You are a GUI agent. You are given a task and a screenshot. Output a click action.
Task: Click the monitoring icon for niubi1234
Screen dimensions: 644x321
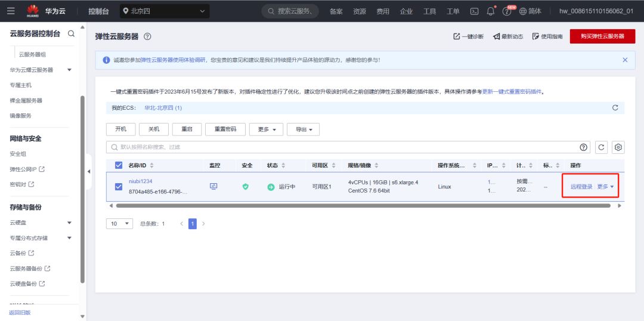coord(213,186)
